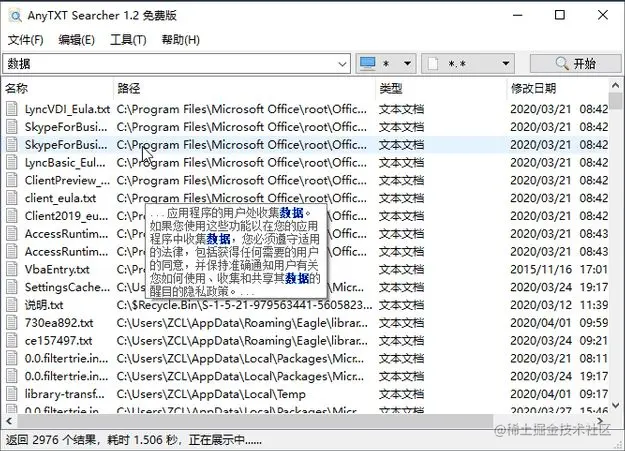The width and height of the screenshot is (625, 451).
Task: Click file icon for client_eula.txt
Action: pyautogui.click(x=12, y=198)
